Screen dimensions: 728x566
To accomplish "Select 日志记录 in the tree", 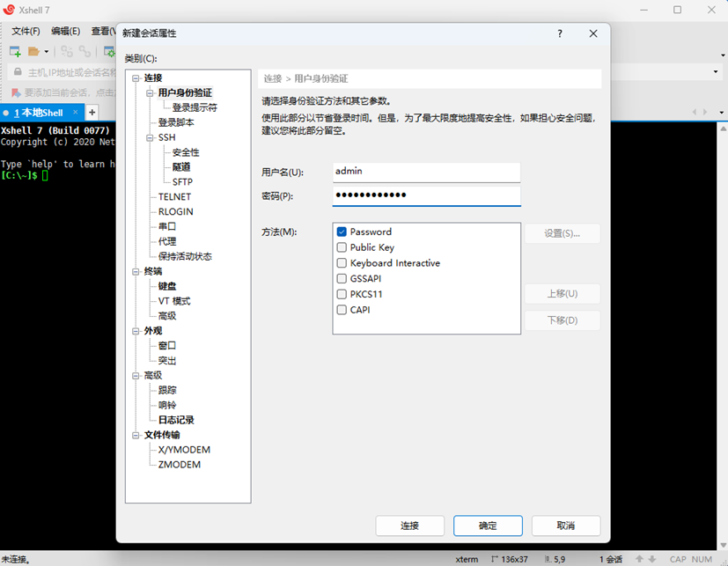I will coord(176,420).
